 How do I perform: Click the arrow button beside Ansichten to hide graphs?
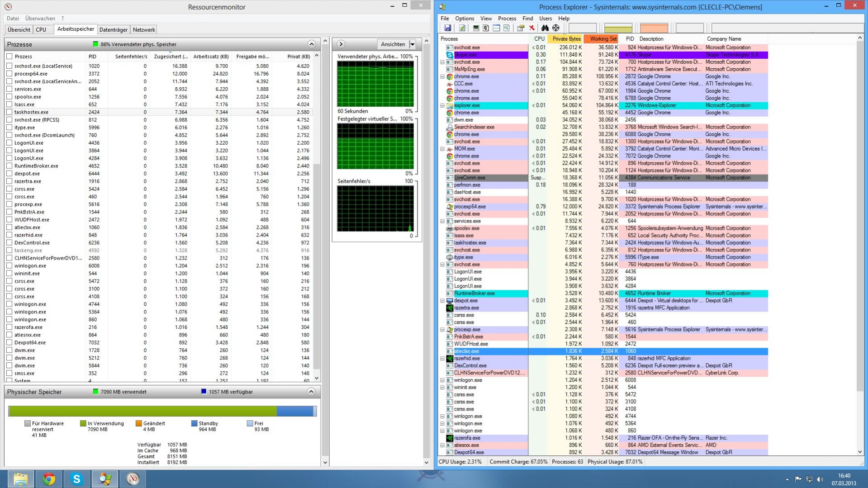point(341,44)
